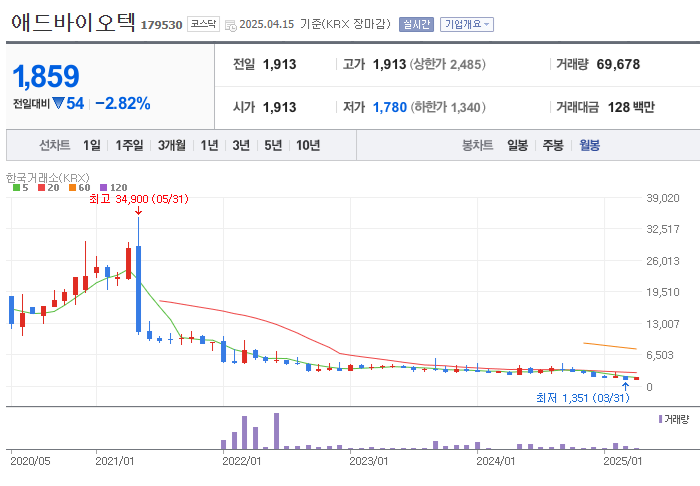Click the stock code 179530
This screenshot has width=700, height=486.
[x=161, y=25]
